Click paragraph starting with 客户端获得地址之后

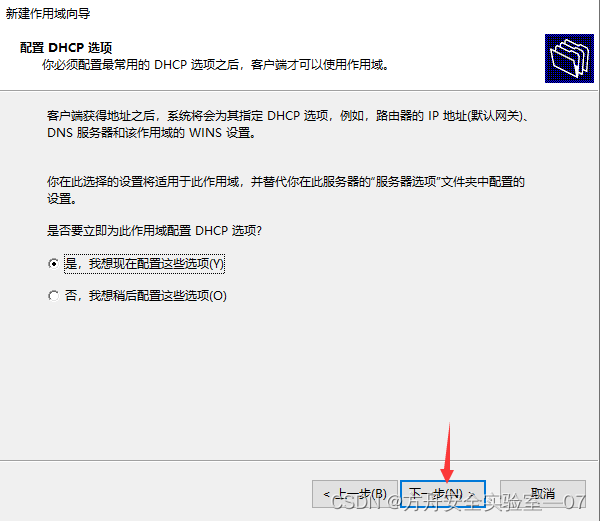pos(288,124)
